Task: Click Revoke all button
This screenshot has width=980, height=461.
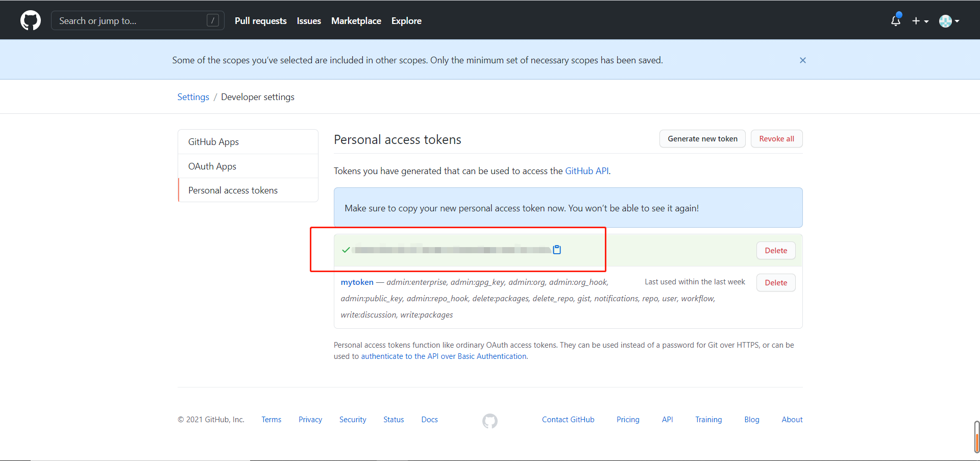Action: coord(776,139)
